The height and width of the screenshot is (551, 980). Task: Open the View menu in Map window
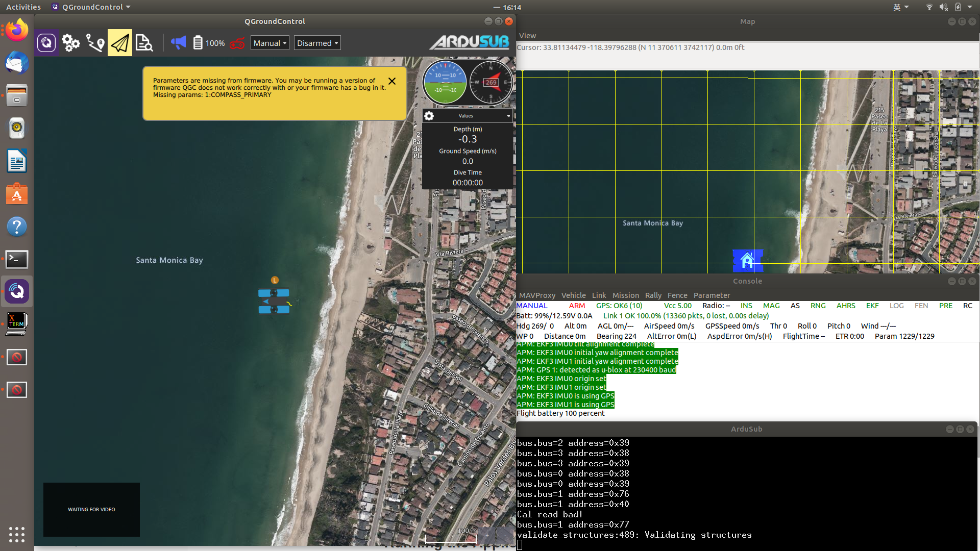[x=527, y=36]
